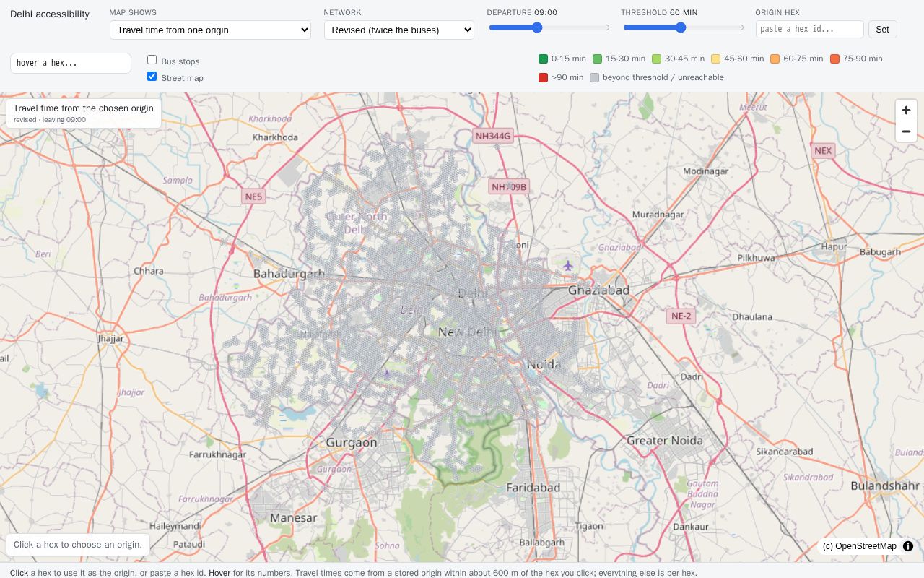Click the 15-30 min legend swatch
This screenshot has height=578, width=924.
(597, 59)
